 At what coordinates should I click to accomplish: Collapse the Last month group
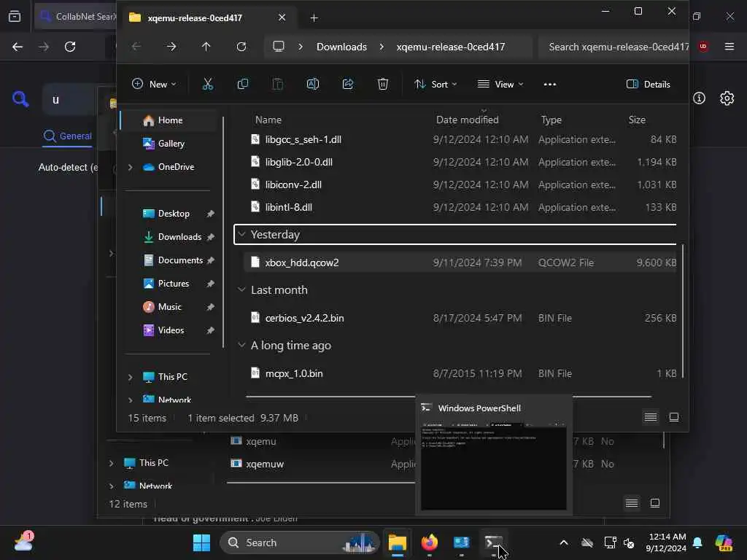click(x=241, y=289)
